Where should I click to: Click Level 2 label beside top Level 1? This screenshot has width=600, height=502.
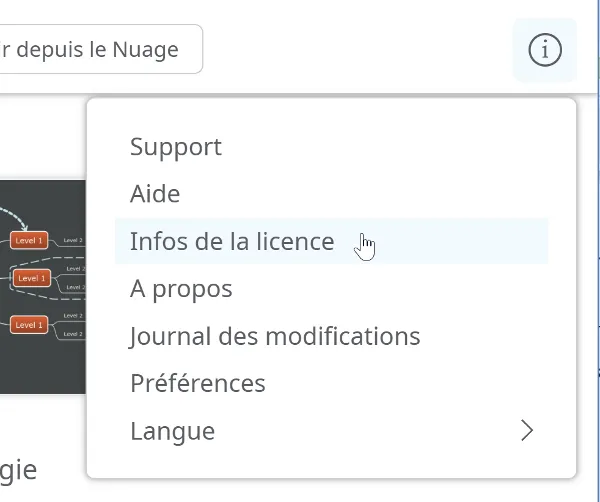tap(73, 240)
